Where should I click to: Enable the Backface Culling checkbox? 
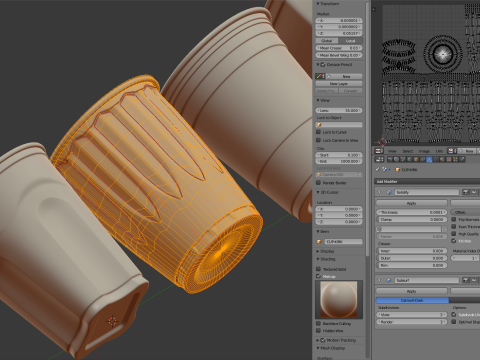[x=319, y=323]
